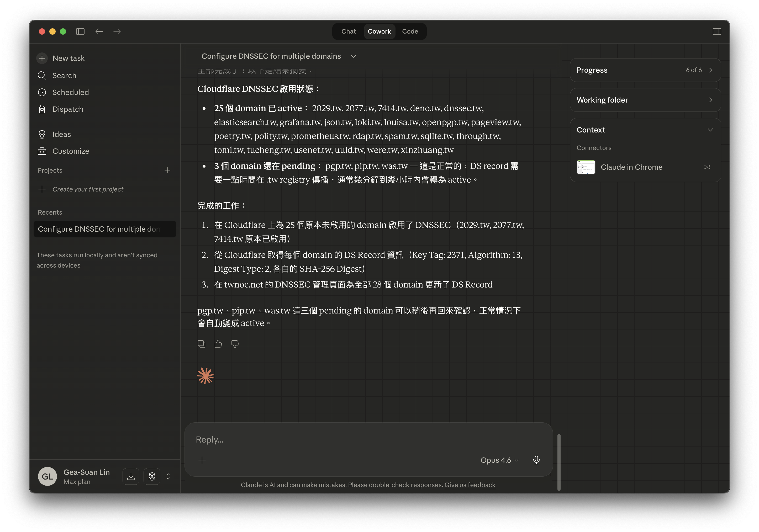Click the Ideas lightbulb icon
The width and height of the screenshot is (759, 532).
42,134
